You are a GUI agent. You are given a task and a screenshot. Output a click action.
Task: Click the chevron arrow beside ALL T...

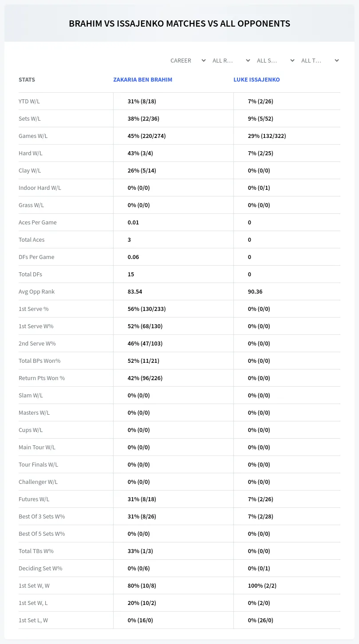336,60
